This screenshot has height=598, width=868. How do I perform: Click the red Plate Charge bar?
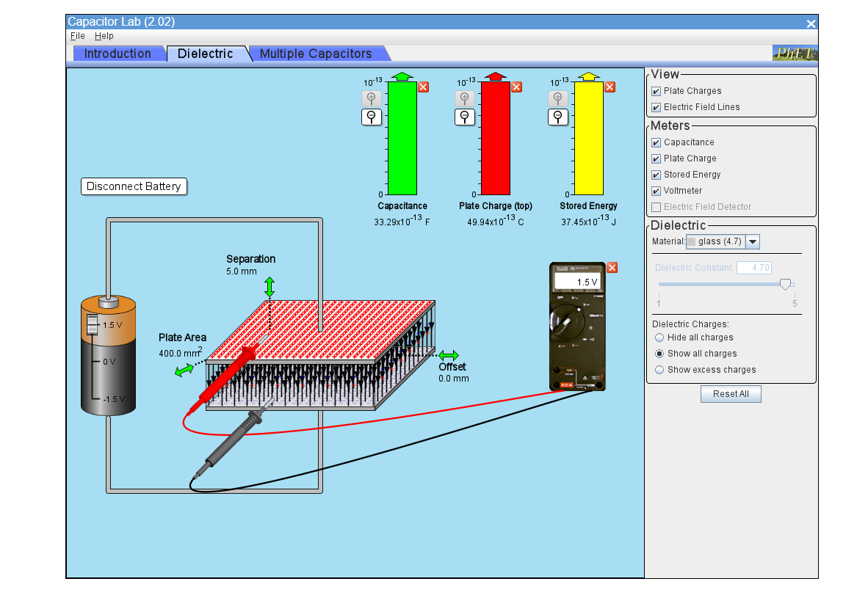pyautogui.click(x=496, y=138)
